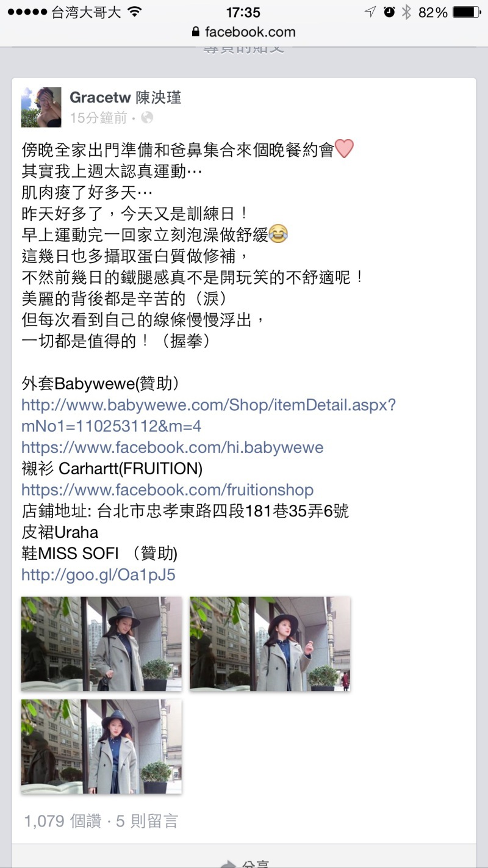Viewport: 488px width, 868px height.
Task: Tap the Gracetw profile picture
Action: [41, 107]
